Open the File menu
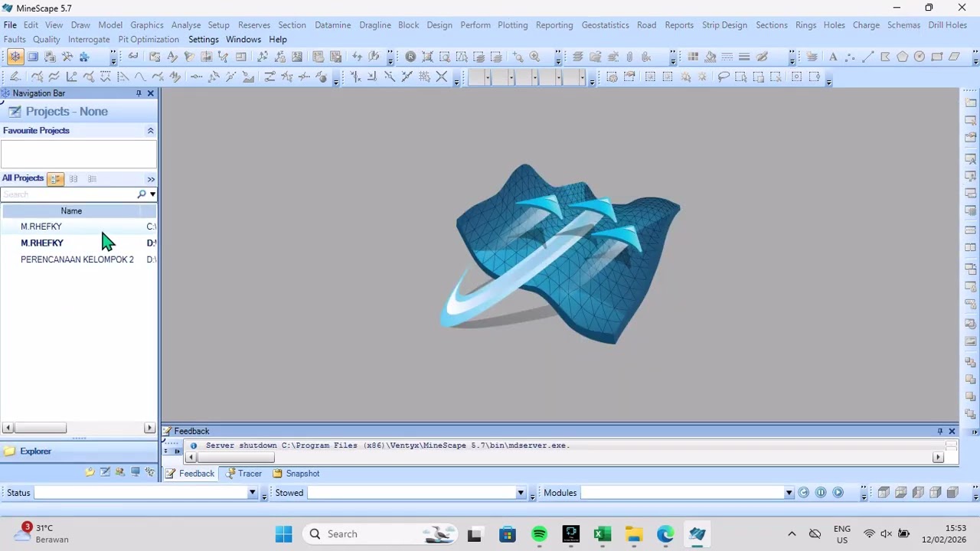Screen dimensions: 980x551 click(x=10, y=24)
